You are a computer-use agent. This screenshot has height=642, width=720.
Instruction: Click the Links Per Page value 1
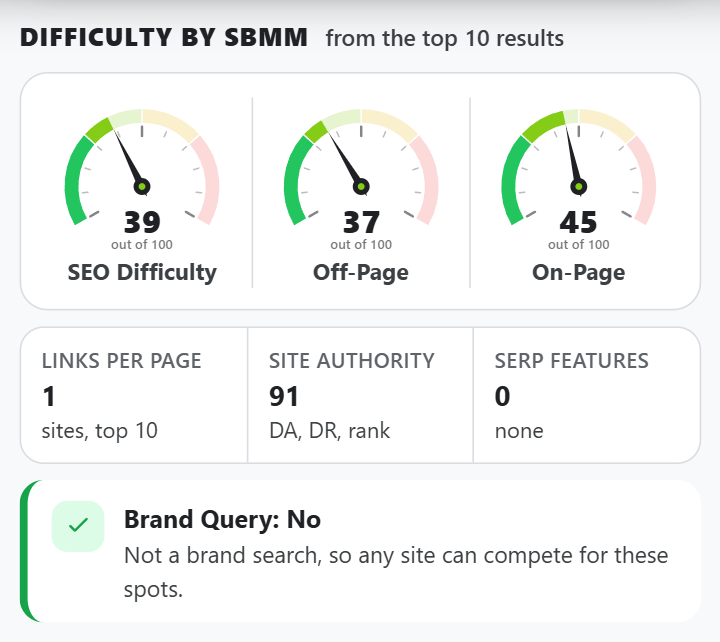(49, 396)
